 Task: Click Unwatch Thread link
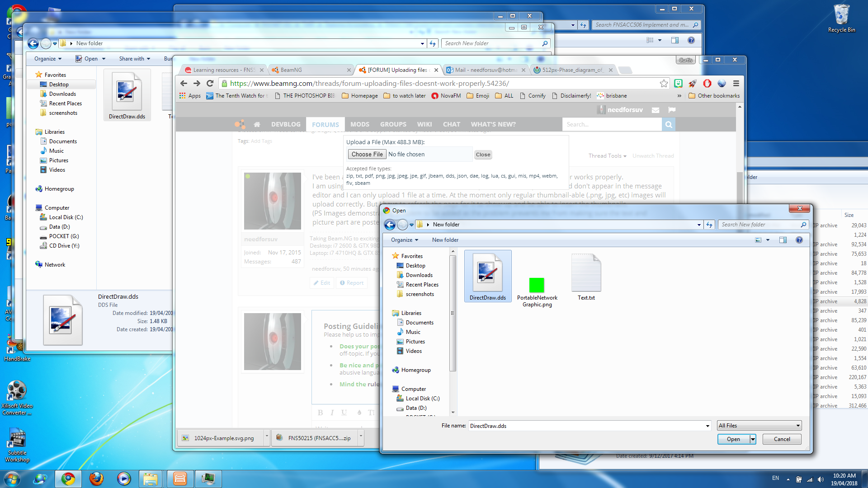click(653, 156)
